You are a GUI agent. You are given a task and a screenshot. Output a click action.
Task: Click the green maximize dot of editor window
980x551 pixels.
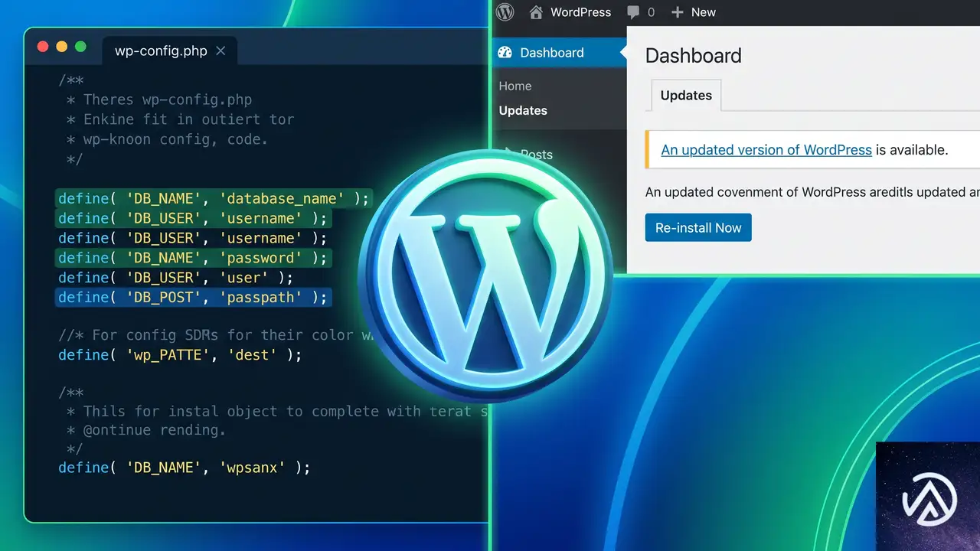tap(80, 47)
